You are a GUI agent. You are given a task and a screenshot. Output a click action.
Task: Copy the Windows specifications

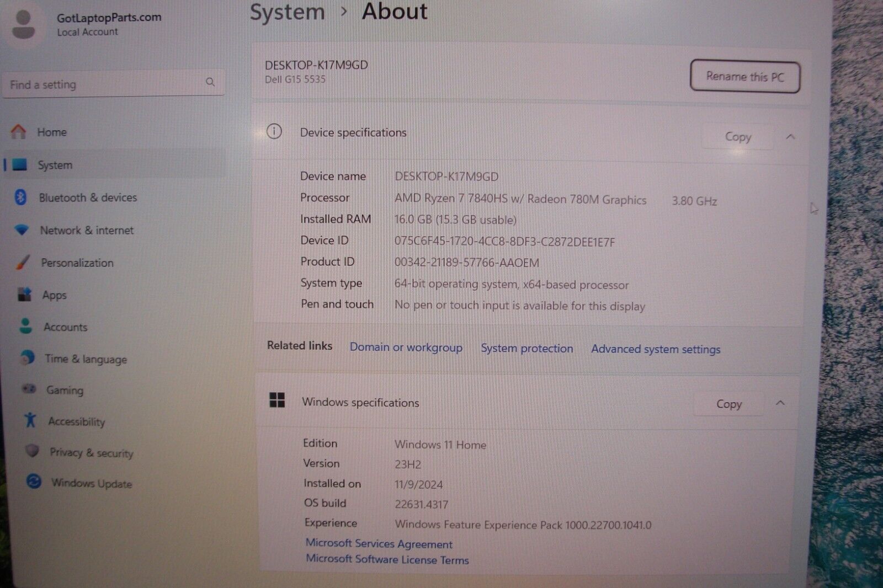(x=729, y=404)
